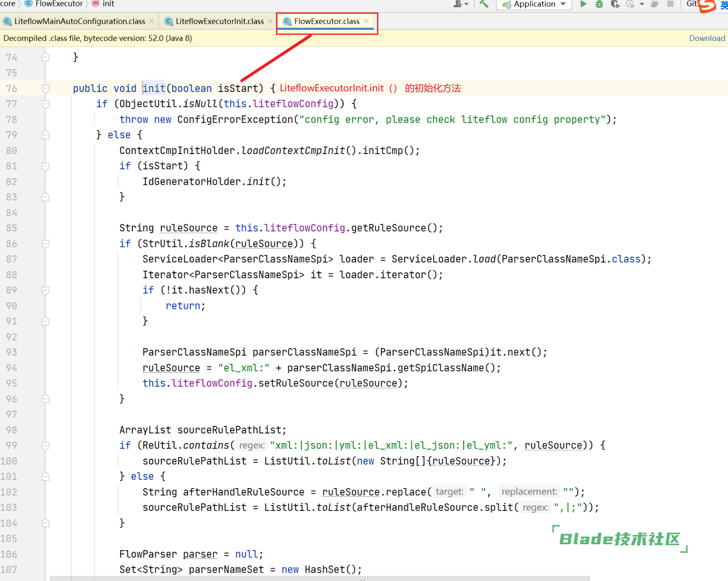Select the FlowExecutor.class tab

pos(327,21)
